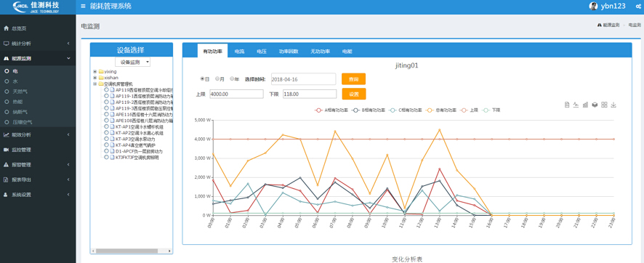Image resolution: width=644 pixels, height=263 pixels.
Task: Expand the 系统设置 sidebar menu
Action: coord(38,195)
